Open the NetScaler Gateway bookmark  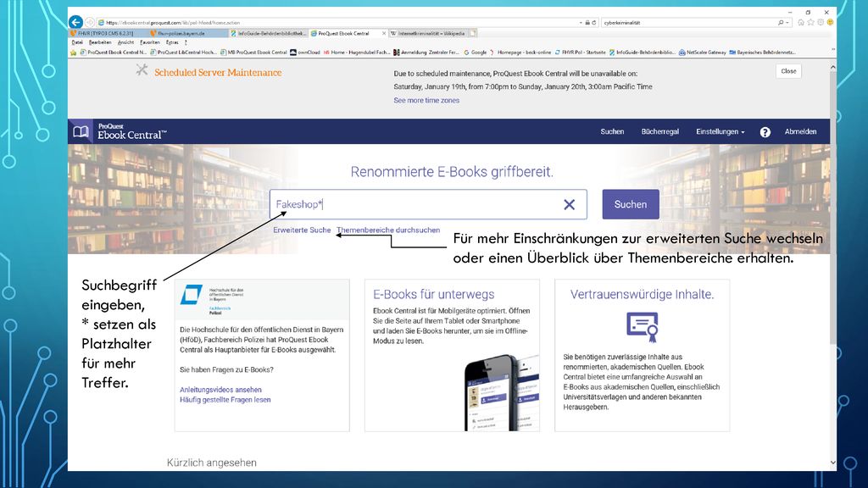tap(703, 53)
